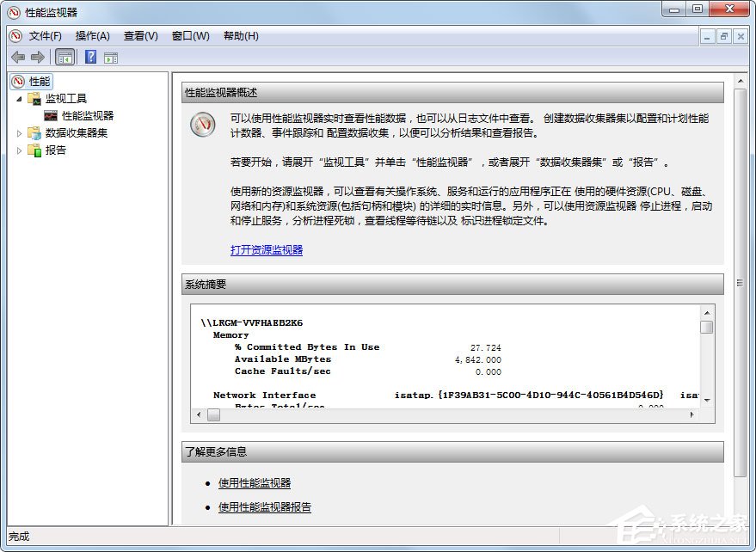Expand the 报告 node

click(19, 151)
